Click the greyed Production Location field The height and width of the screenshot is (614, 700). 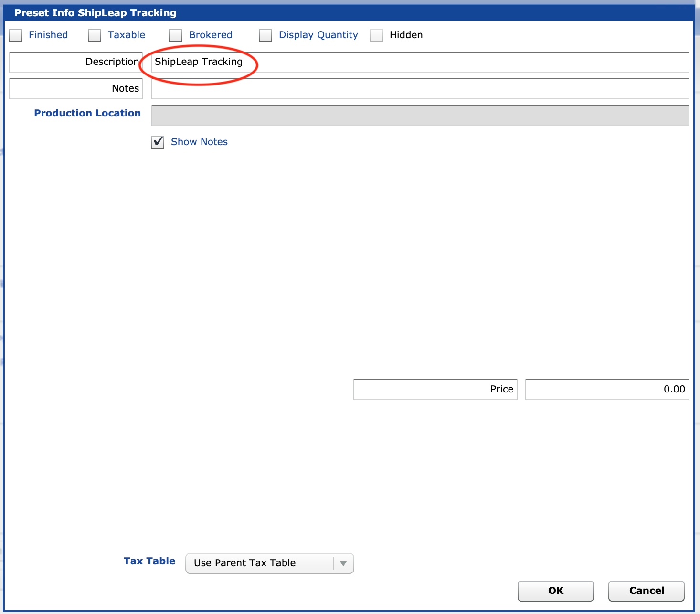coord(420,116)
